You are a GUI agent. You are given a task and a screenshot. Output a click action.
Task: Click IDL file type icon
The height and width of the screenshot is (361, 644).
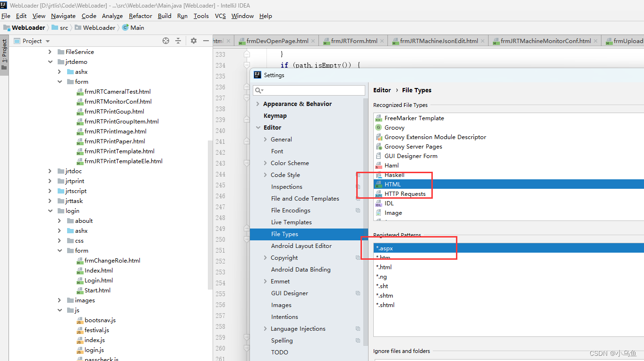pyautogui.click(x=378, y=203)
